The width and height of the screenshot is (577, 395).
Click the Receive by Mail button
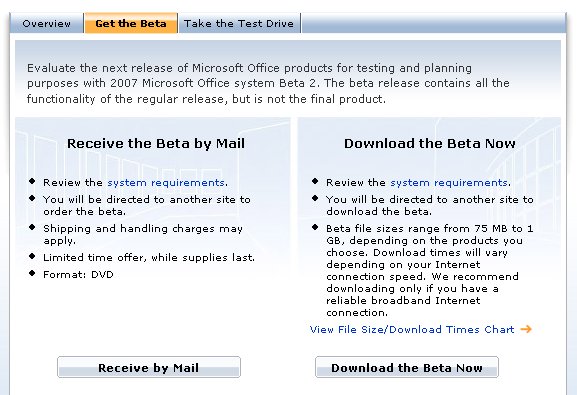point(149,367)
